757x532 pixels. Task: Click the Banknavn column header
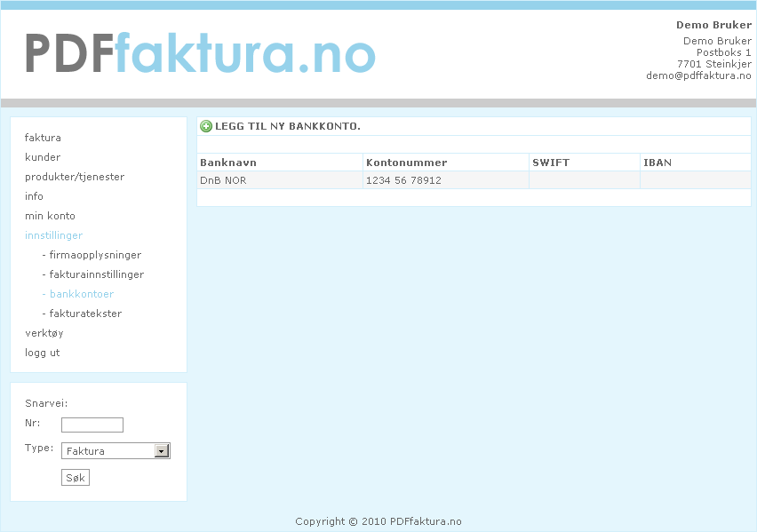[228, 163]
